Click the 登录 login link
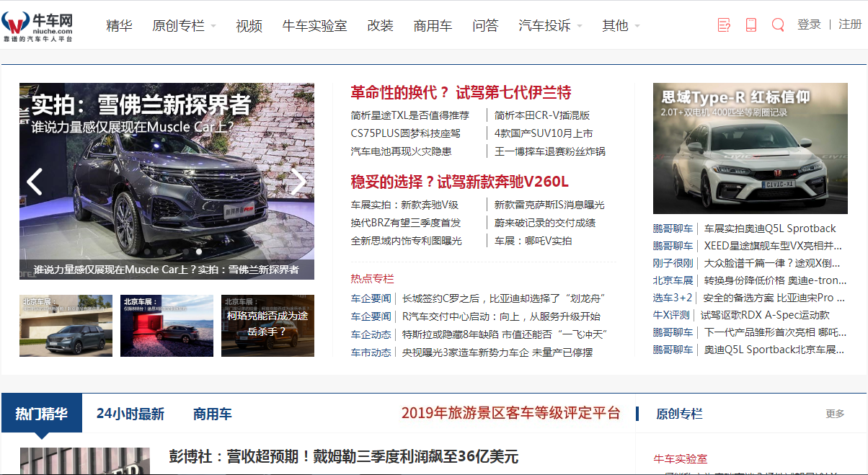Image resolution: width=868 pixels, height=475 pixels. coord(809,25)
